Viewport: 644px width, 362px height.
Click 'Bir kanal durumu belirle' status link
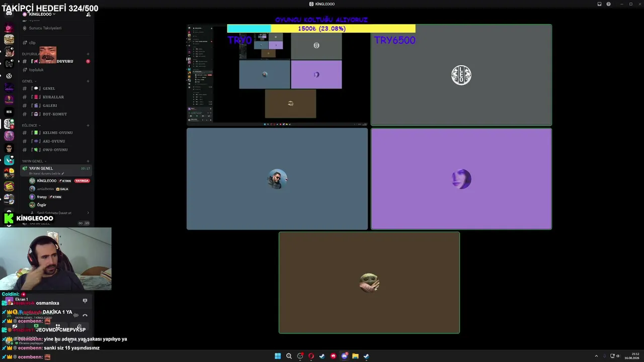click(x=47, y=173)
